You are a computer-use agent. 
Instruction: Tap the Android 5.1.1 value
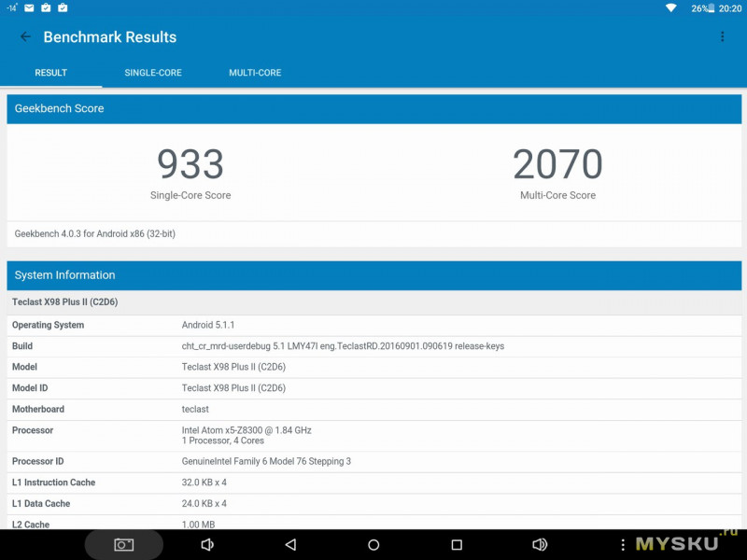[208, 325]
